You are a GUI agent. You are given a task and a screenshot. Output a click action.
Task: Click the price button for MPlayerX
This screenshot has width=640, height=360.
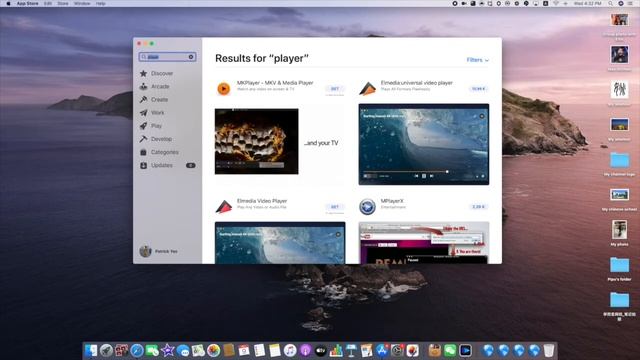coord(478,207)
